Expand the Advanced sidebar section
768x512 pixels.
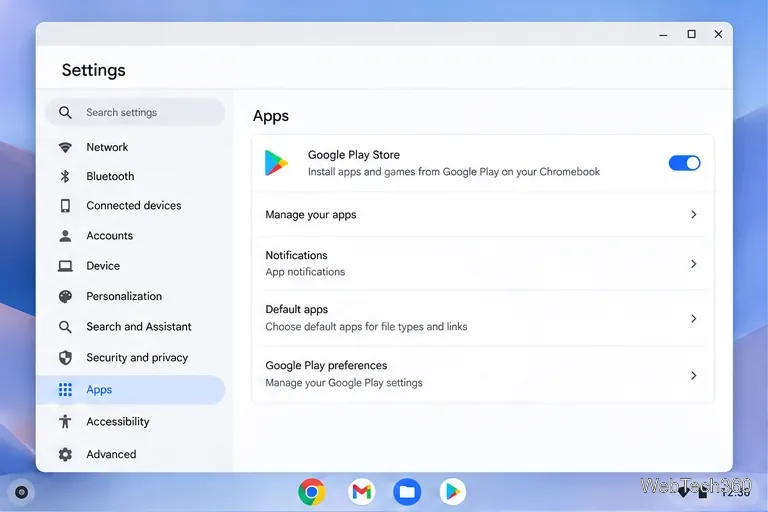tap(130, 454)
